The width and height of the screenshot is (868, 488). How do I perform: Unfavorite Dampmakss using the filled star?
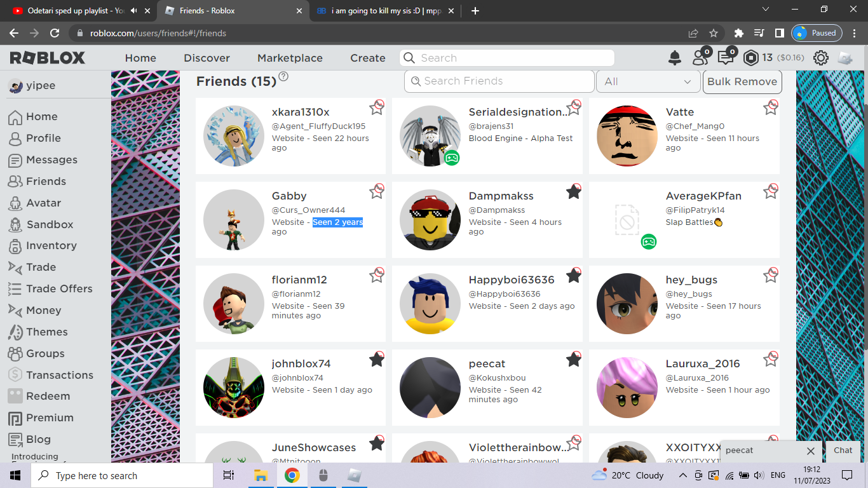click(x=574, y=191)
